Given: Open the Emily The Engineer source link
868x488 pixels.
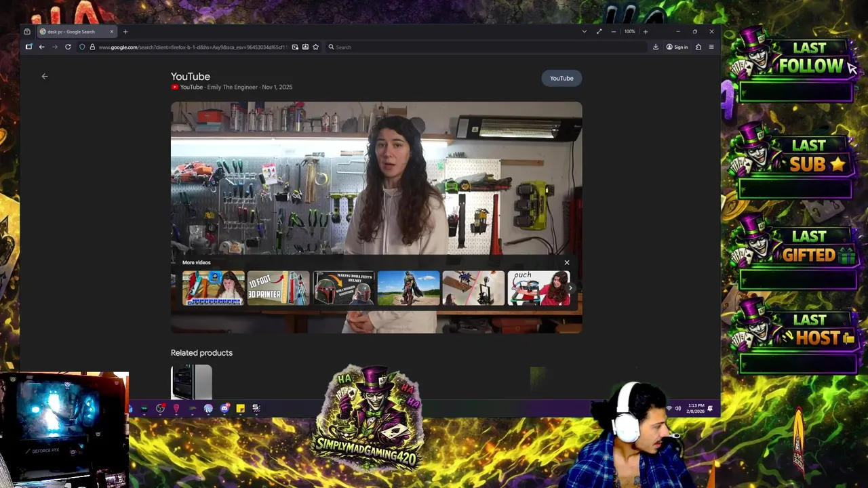Looking at the screenshot, I should click(x=233, y=87).
